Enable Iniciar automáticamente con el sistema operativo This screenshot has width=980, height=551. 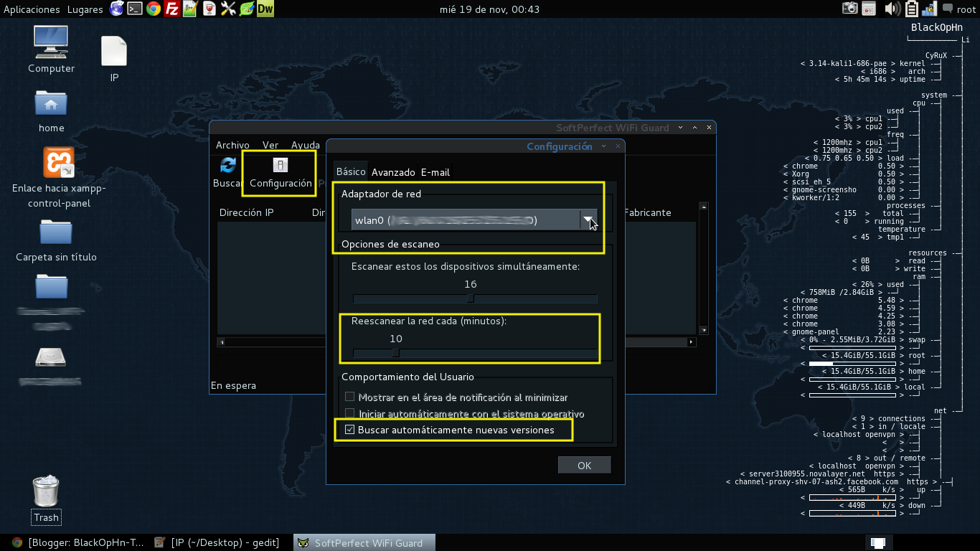pos(350,413)
